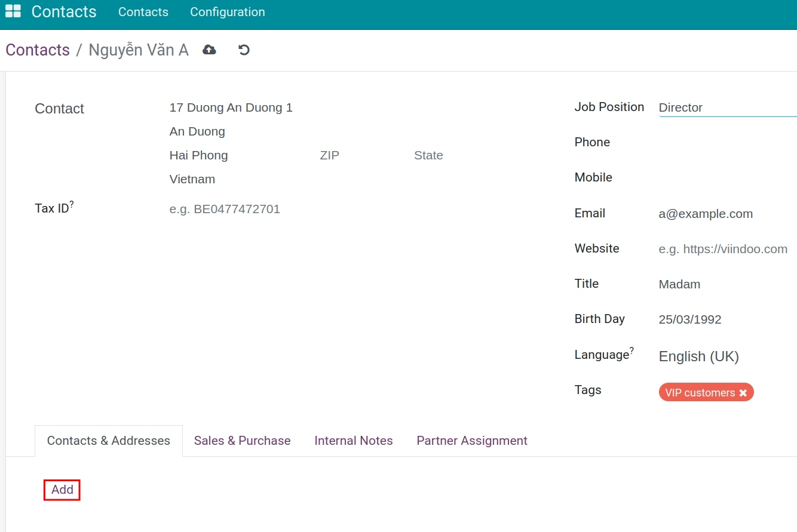The width and height of the screenshot is (797, 532).
Task: Save the record using the cloud icon
Action: coord(209,50)
